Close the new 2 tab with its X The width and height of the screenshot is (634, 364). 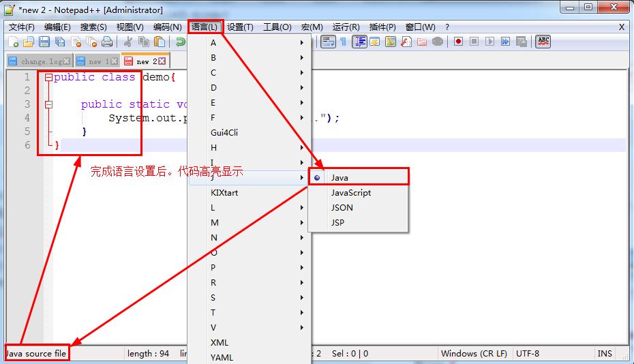pos(162,61)
